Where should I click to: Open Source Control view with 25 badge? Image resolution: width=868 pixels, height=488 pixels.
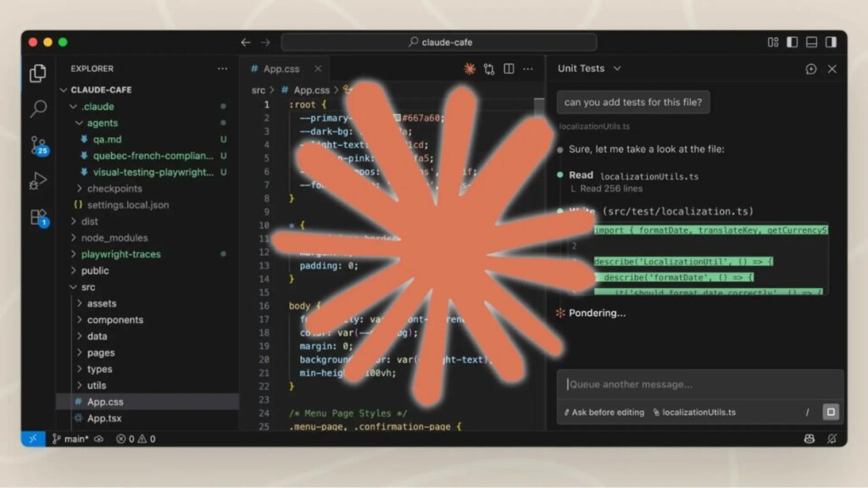[x=39, y=146]
